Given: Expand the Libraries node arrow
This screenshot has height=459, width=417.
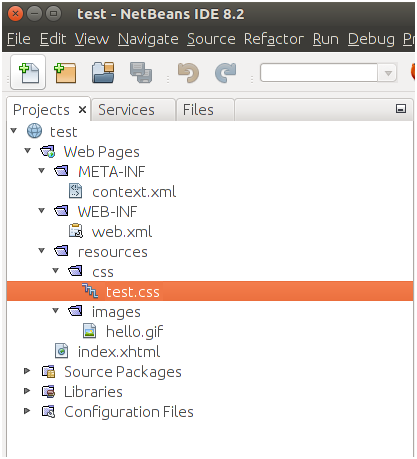Looking at the screenshot, I should 27,391.
